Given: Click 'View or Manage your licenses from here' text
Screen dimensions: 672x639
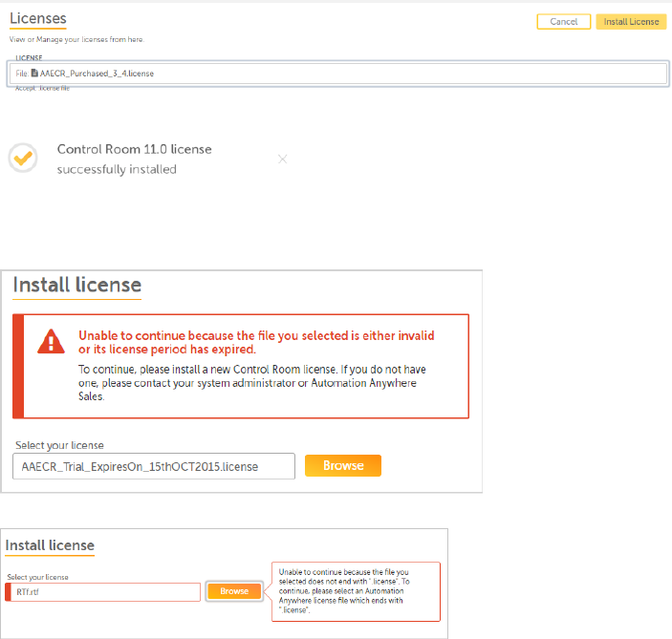Looking at the screenshot, I should tap(76, 39).
